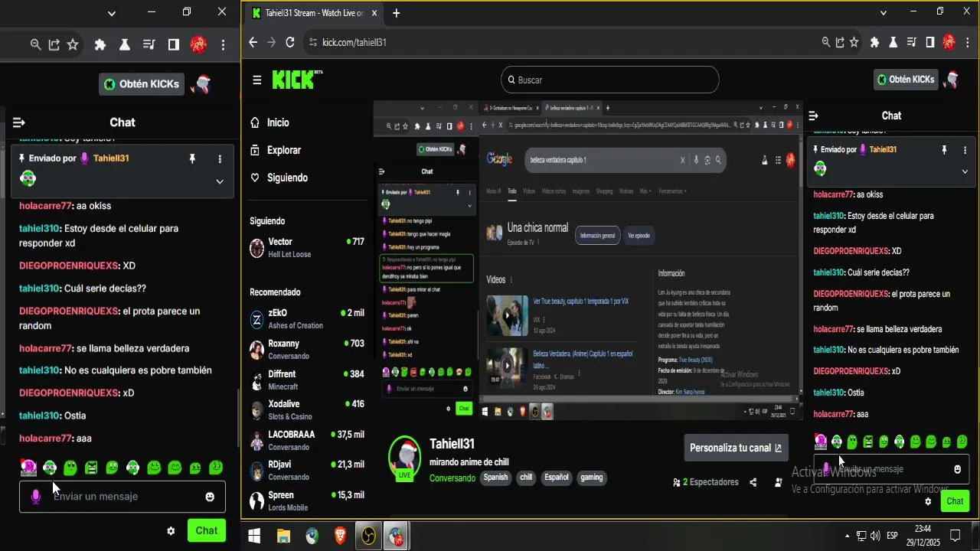Click the live stream video player
The image size is (980, 551).
tap(588, 260)
